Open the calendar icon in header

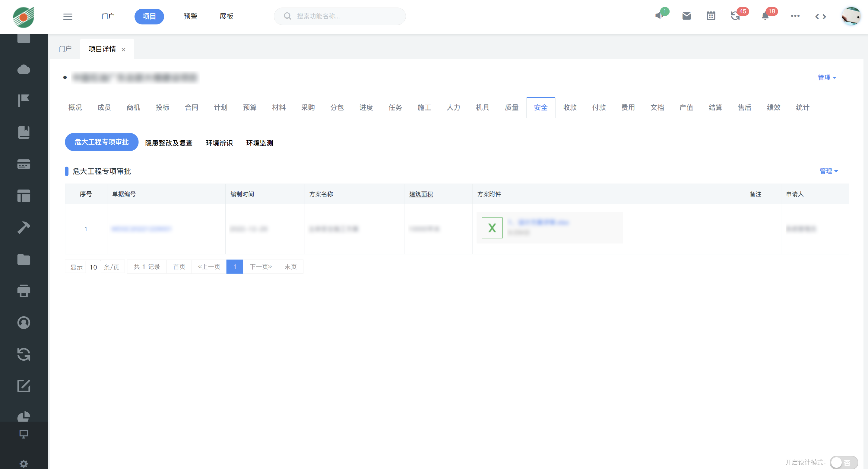tap(711, 16)
